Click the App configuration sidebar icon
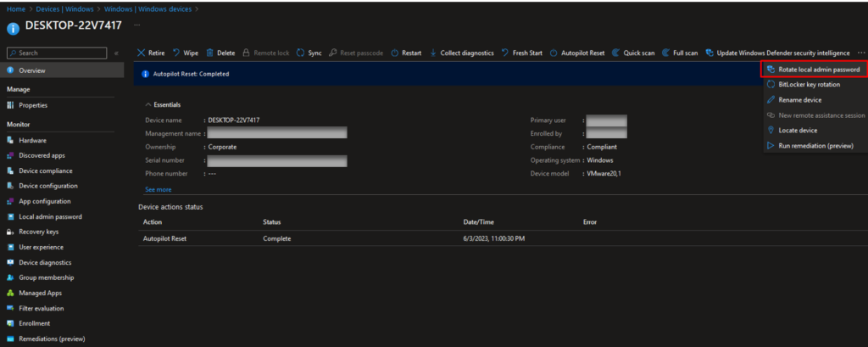868x347 pixels. pos(10,202)
